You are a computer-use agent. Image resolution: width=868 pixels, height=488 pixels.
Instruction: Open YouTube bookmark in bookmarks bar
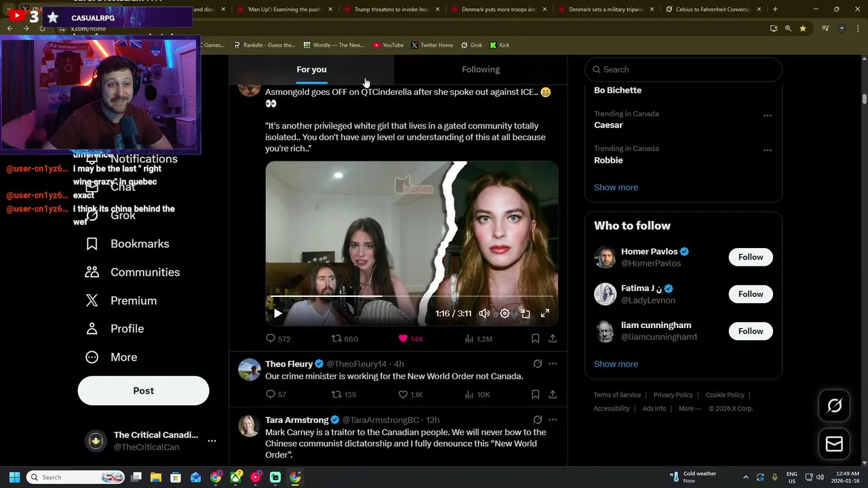click(388, 45)
